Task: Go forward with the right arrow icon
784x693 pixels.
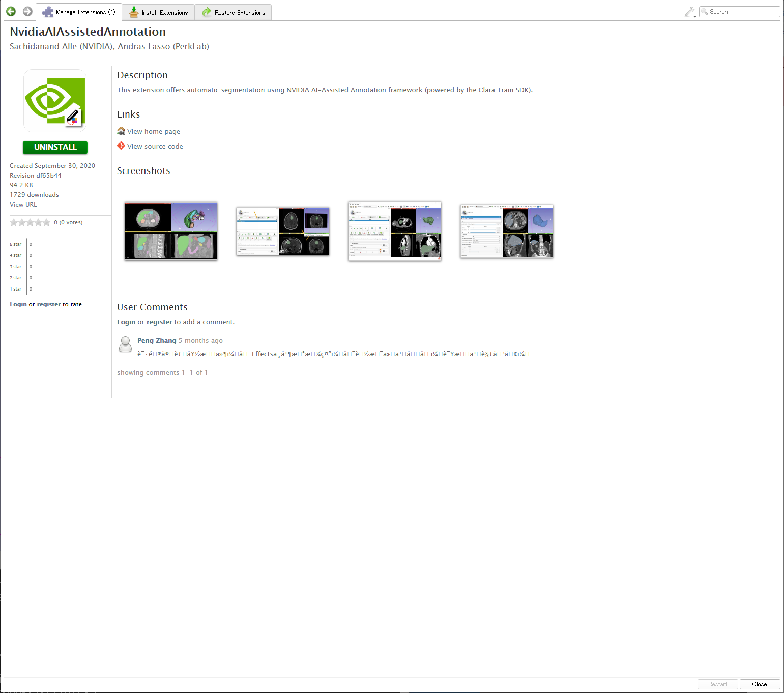Action: coord(27,11)
